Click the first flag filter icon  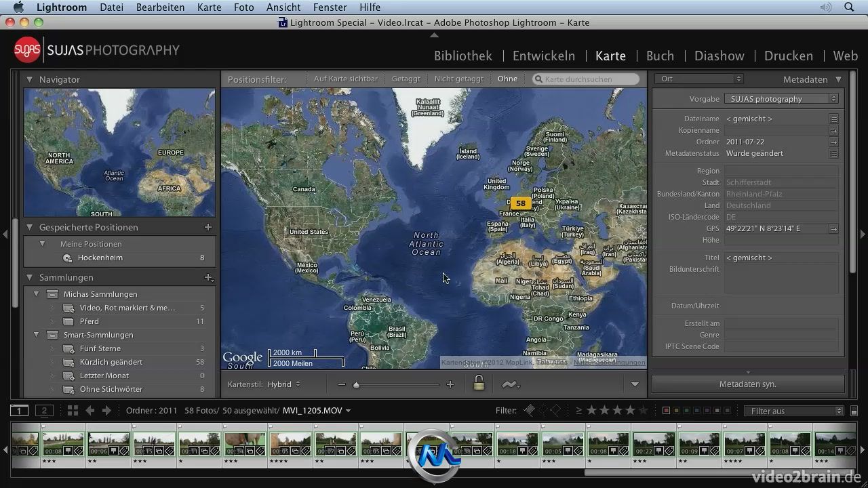click(x=530, y=410)
